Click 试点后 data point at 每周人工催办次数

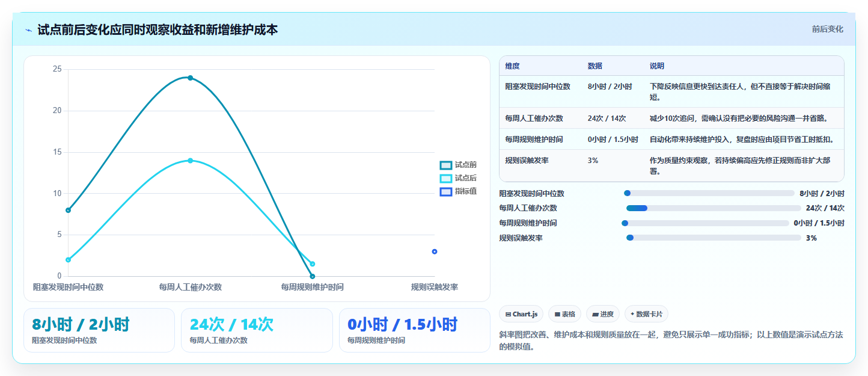pos(191,161)
